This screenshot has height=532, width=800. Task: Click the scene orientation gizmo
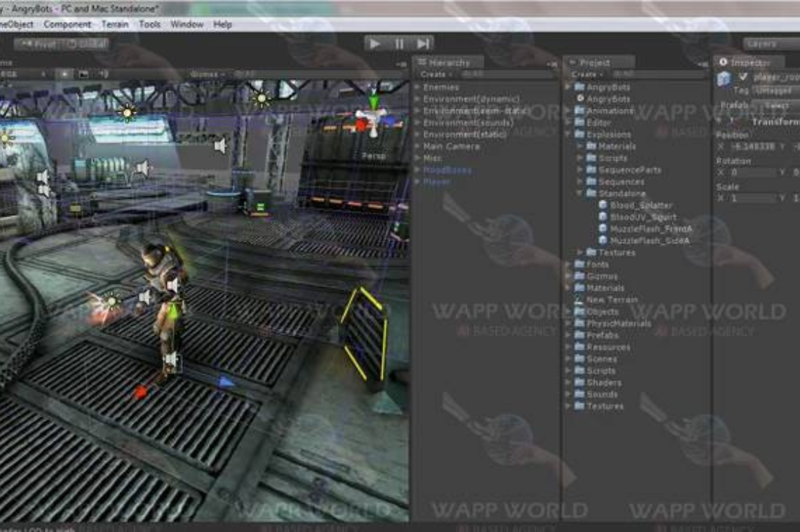tap(373, 119)
